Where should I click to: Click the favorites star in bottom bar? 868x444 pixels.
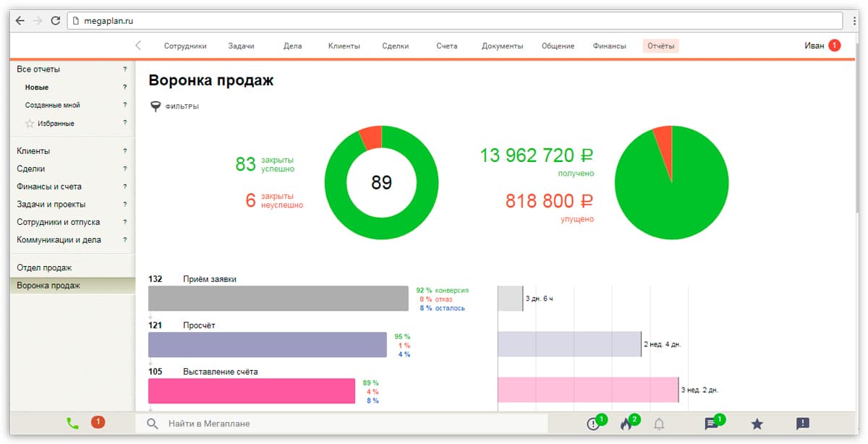pos(757,424)
